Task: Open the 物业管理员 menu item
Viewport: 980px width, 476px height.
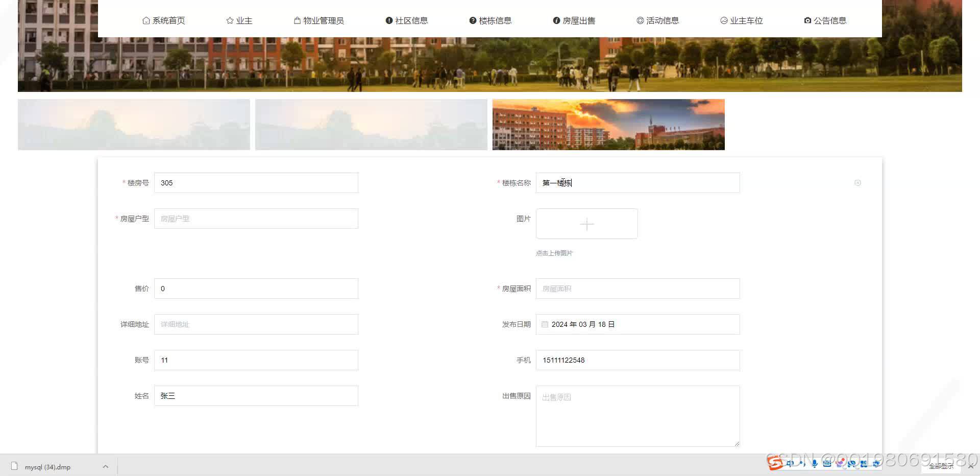Action: point(318,20)
